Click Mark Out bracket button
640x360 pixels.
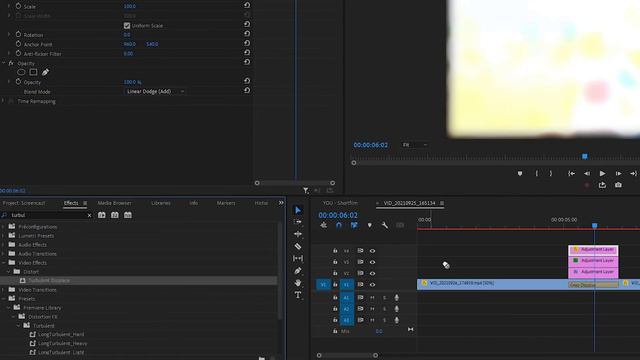coord(551,173)
